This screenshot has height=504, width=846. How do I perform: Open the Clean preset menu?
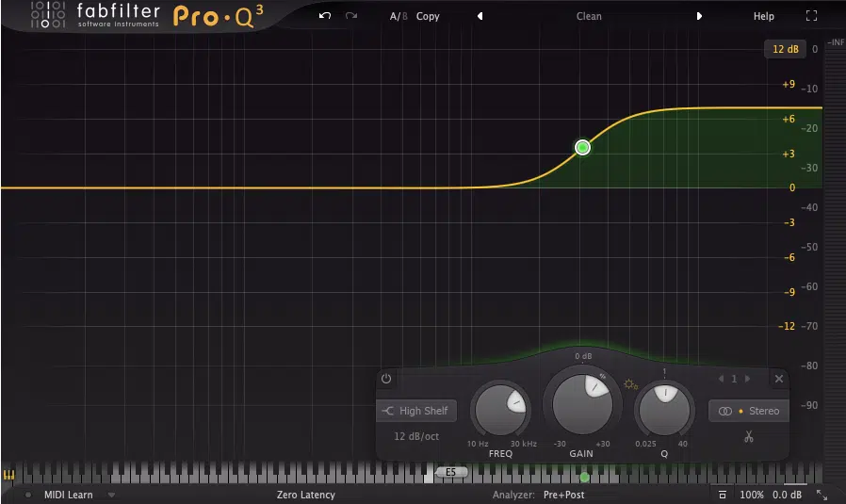(x=589, y=16)
